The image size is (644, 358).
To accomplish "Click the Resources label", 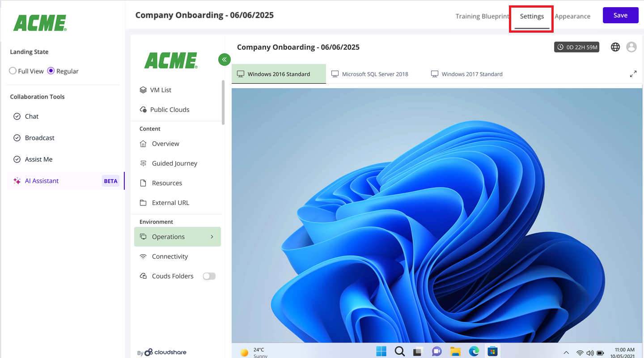I will [x=167, y=183].
